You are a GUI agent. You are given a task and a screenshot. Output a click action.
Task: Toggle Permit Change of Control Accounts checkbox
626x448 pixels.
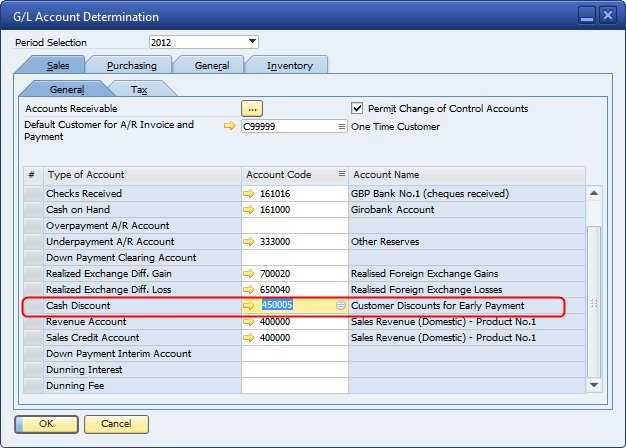(x=358, y=108)
